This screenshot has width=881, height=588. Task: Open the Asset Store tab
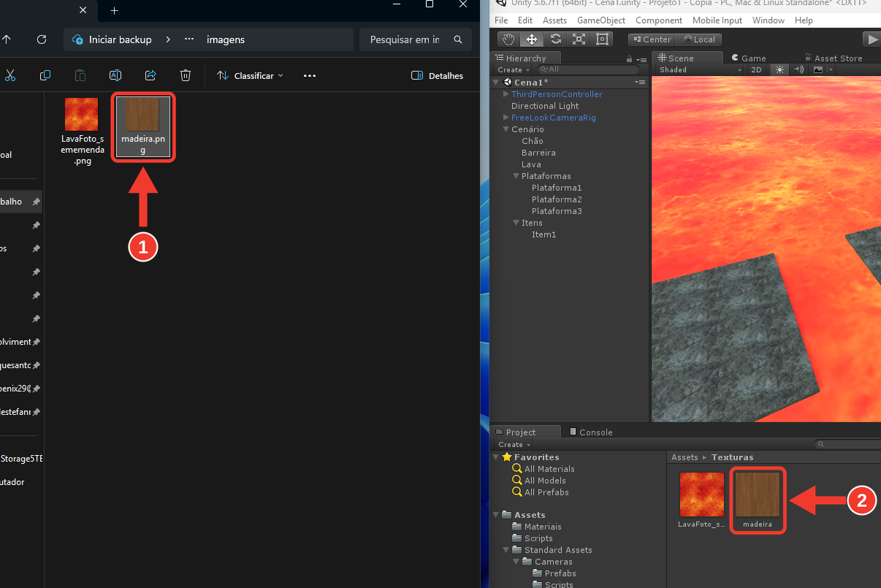pos(833,58)
